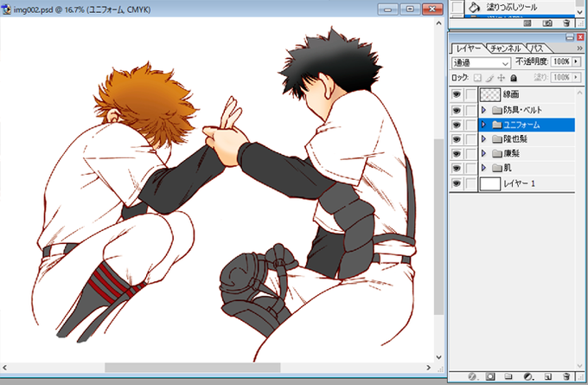Click canvas vertical scrollbar down arrow
The width and height of the screenshot is (588, 385).
(x=438, y=357)
